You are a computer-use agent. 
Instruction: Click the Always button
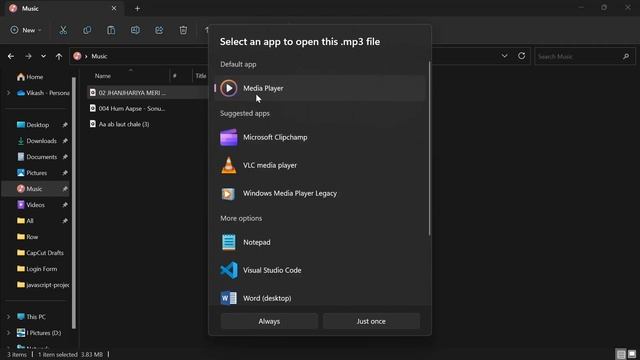pos(269,321)
